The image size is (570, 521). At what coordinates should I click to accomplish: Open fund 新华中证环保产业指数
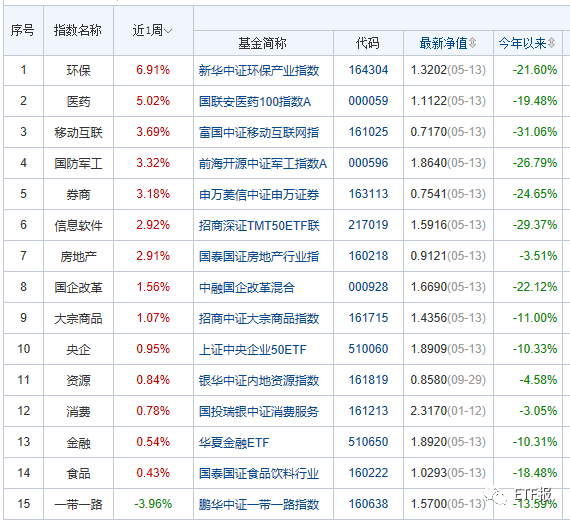click(259, 70)
